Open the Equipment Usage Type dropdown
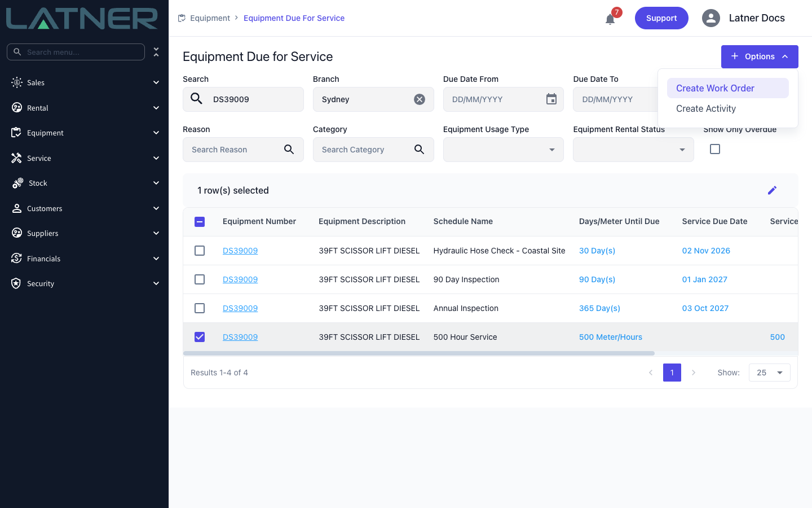Screen dimensions: 812x508 [x=504, y=150]
